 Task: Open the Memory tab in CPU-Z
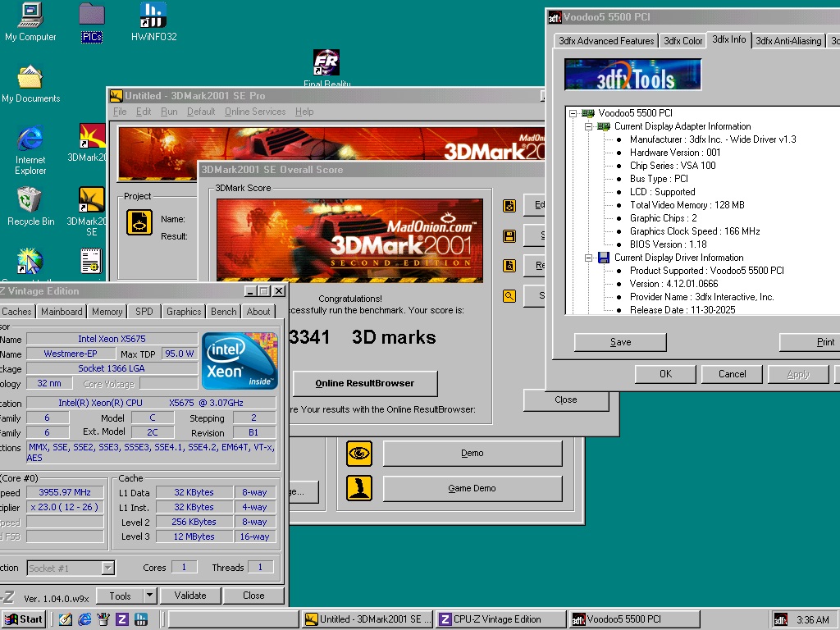click(107, 311)
